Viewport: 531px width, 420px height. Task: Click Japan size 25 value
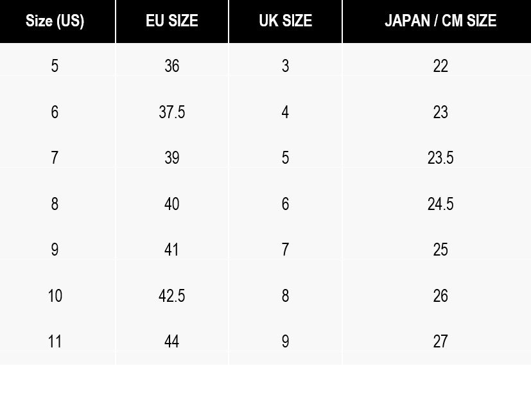click(x=440, y=250)
